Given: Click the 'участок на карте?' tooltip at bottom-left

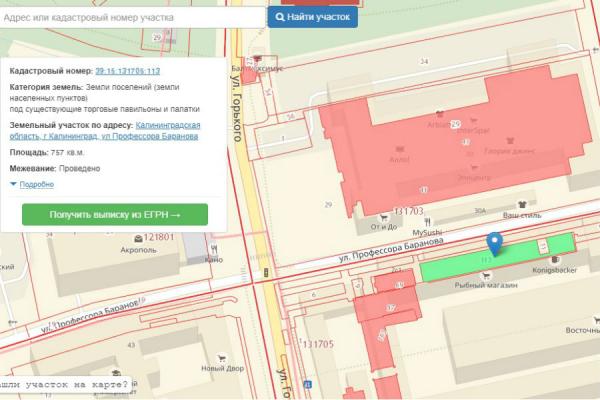Looking at the screenshot, I should (x=64, y=385).
